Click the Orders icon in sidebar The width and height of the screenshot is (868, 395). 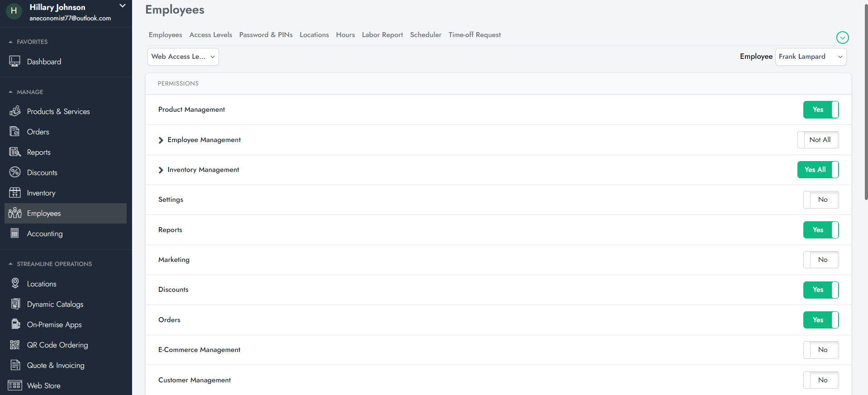point(15,132)
